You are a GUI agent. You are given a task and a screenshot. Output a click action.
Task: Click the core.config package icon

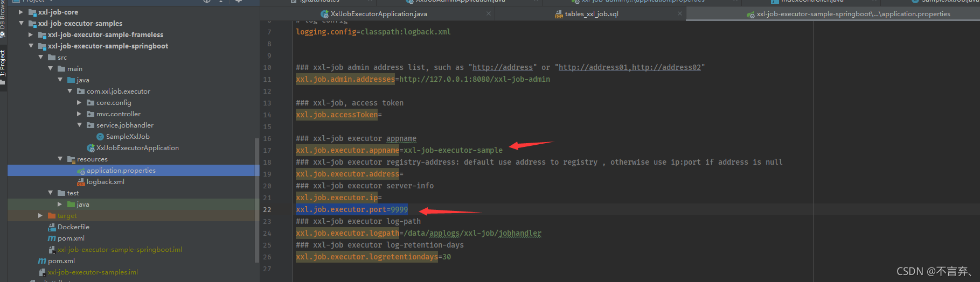point(91,102)
